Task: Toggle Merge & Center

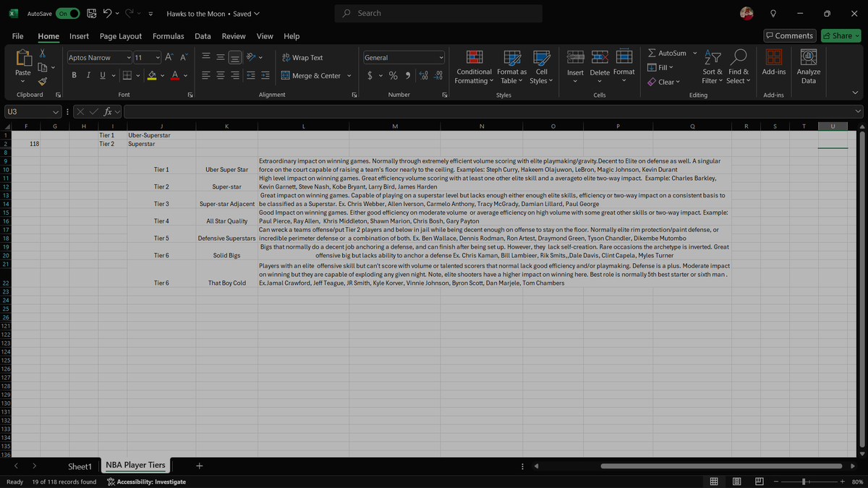Action: [311, 75]
